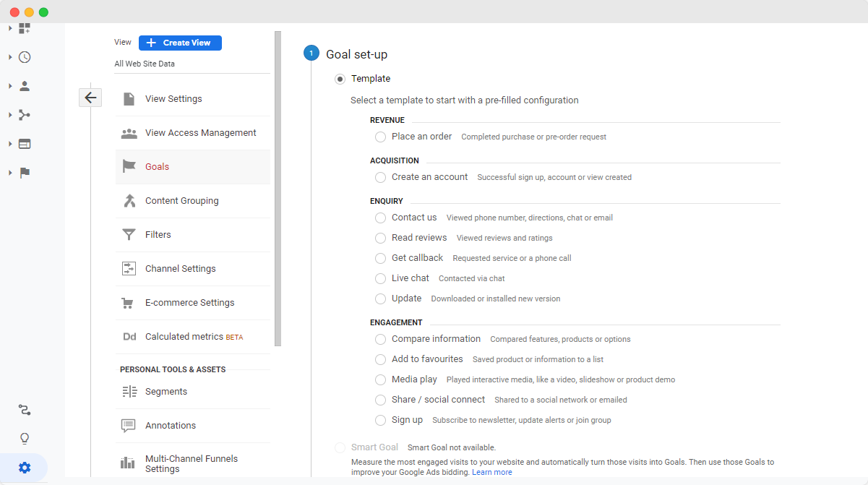868x485 pixels.
Task: Click the Attribution icon near bottom left
Action: click(25, 410)
